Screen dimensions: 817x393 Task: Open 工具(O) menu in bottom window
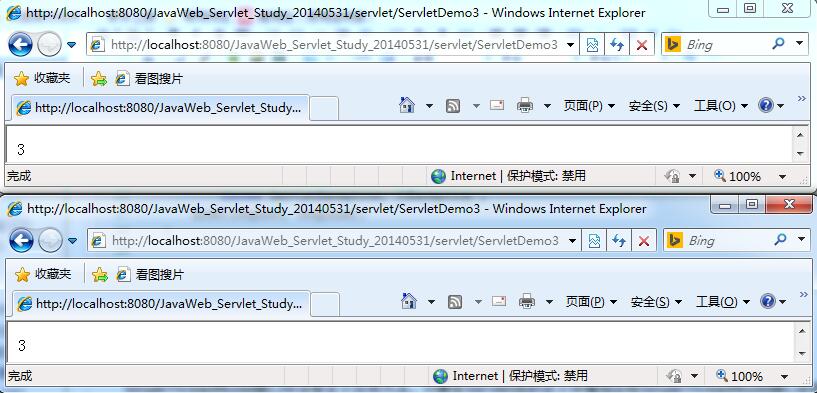723,301
